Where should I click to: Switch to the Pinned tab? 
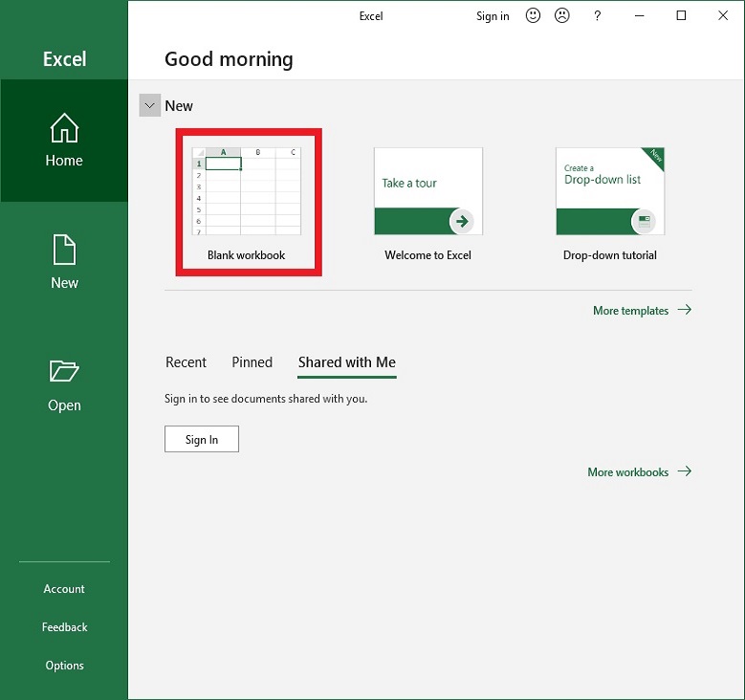[252, 362]
